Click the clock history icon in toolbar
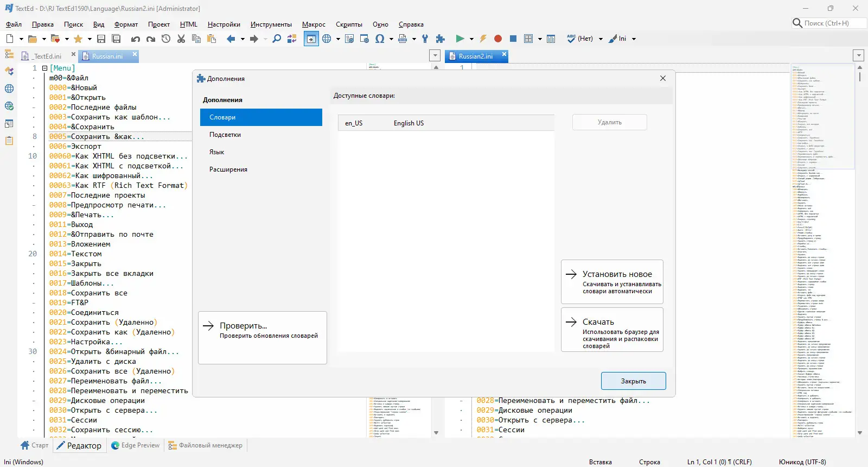Image resolution: width=868 pixels, height=467 pixels. click(x=166, y=39)
